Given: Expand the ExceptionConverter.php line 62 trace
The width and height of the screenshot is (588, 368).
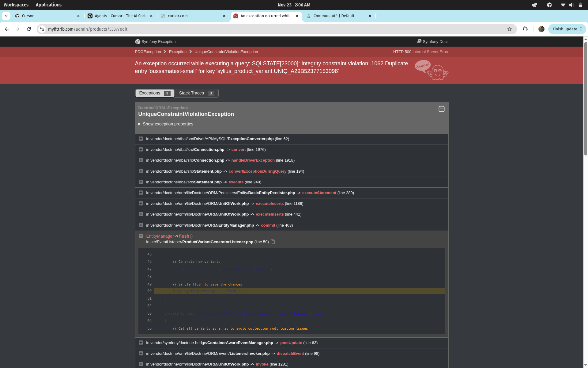Looking at the screenshot, I should 141,139.
